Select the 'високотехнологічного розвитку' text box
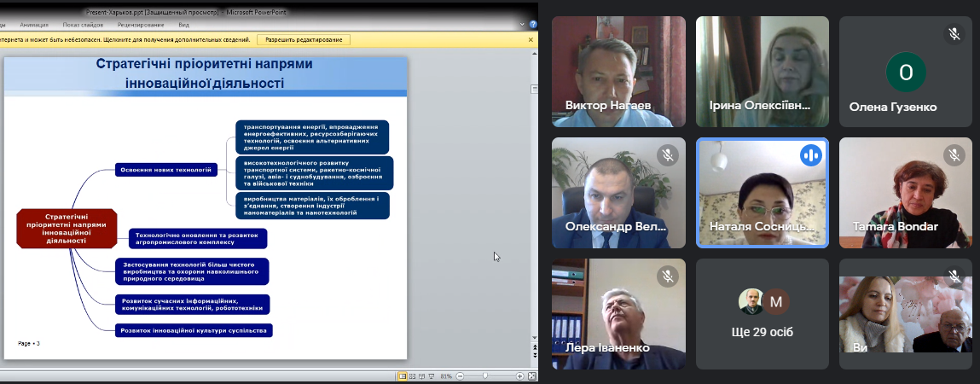The image size is (980, 384). click(315, 173)
